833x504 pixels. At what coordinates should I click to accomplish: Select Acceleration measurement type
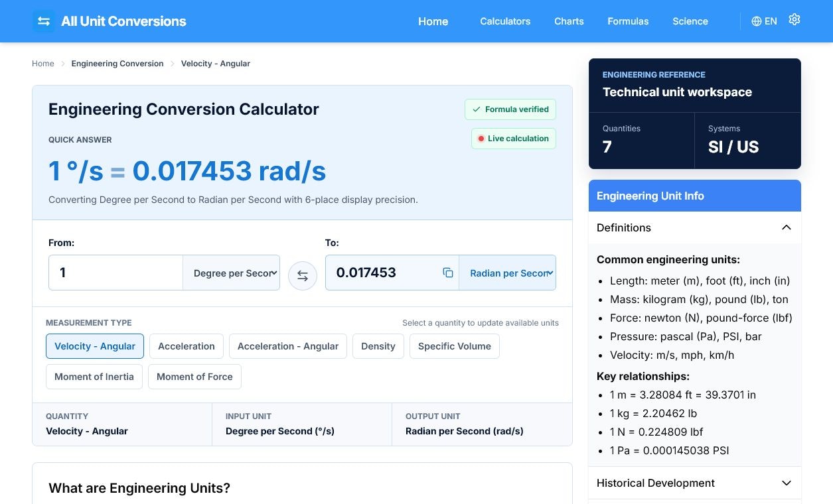[187, 346]
